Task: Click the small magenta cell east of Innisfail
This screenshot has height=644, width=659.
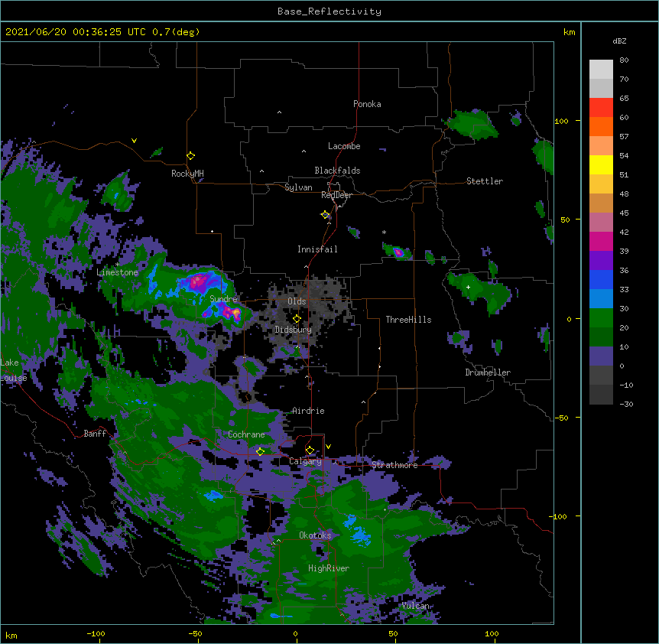Action: pyautogui.click(x=398, y=252)
